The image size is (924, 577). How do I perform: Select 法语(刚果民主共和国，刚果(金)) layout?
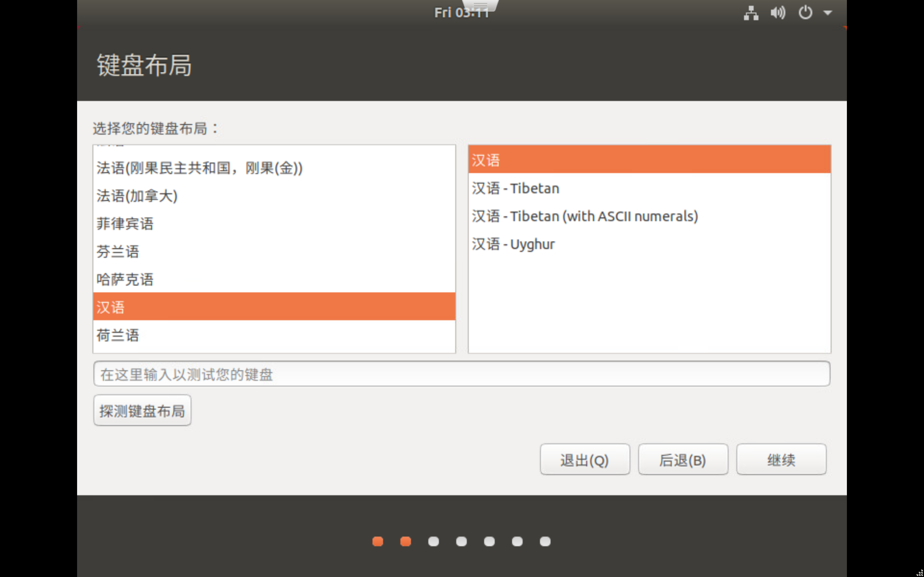coord(274,168)
